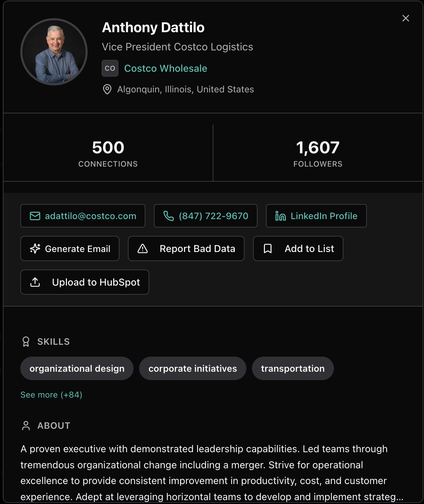The width and height of the screenshot is (424, 504).
Task: Click the warning triangle icon
Action: pyautogui.click(x=143, y=248)
